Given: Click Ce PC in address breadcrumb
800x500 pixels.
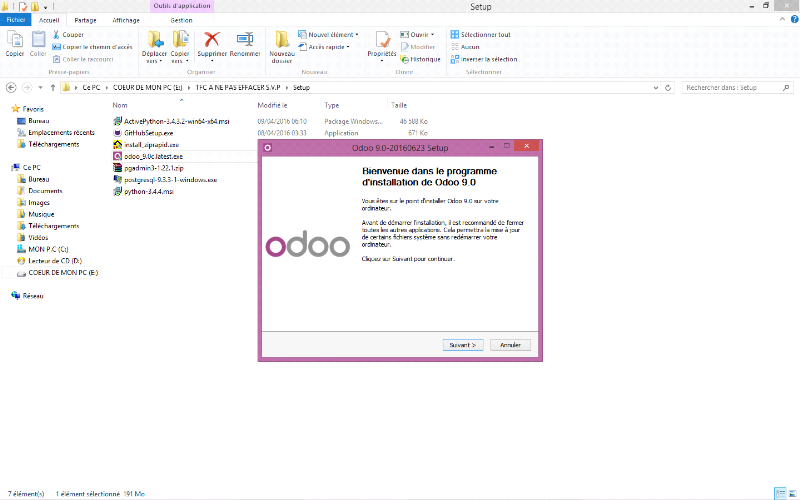Looking at the screenshot, I should click(91, 88).
